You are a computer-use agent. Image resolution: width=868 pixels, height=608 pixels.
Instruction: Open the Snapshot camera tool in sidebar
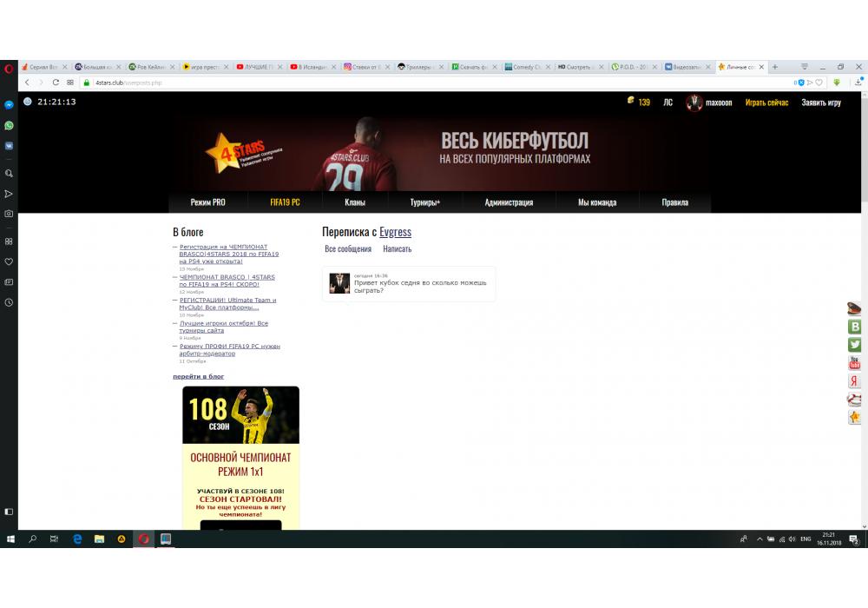point(9,213)
